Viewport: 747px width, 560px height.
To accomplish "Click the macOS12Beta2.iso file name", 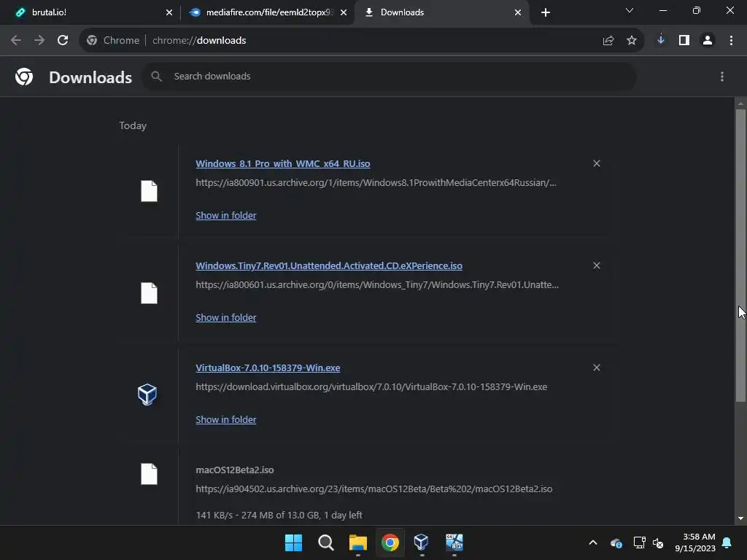I will (235, 470).
